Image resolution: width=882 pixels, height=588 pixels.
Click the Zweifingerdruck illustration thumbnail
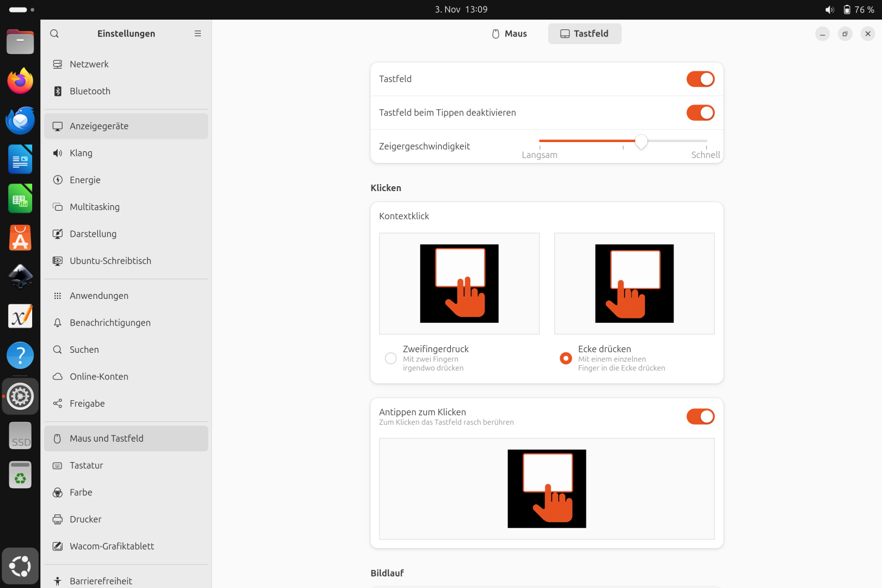pyautogui.click(x=459, y=284)
